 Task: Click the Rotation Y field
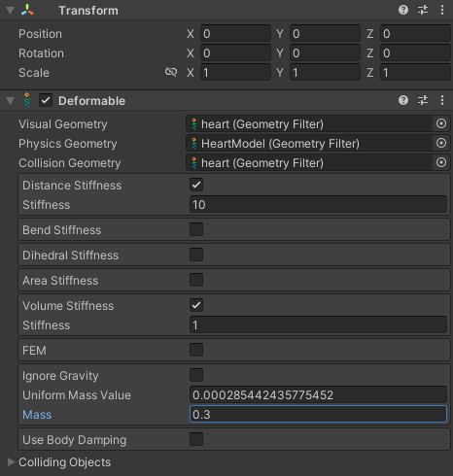(x=325, y=52)
